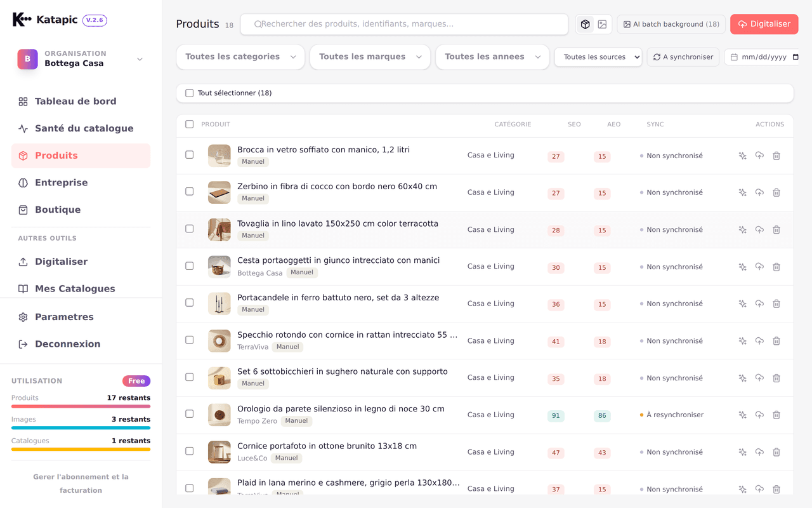Switch to image gallery view icon

pos(602,24)
